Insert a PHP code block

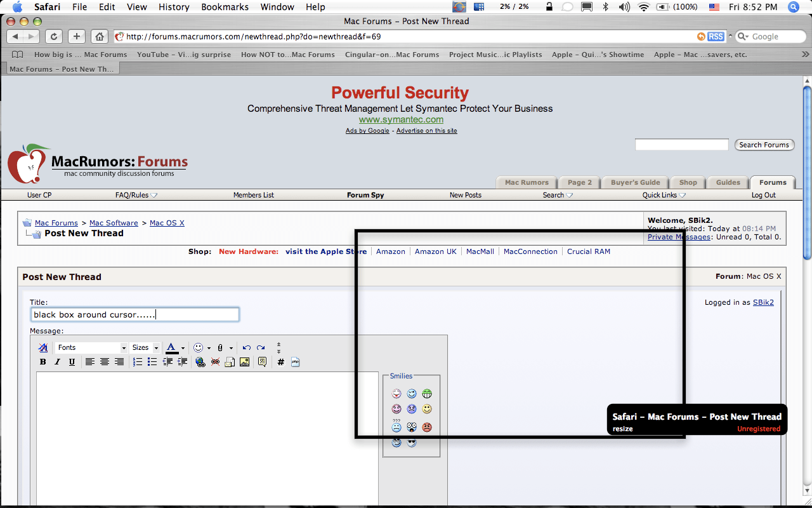295,361
